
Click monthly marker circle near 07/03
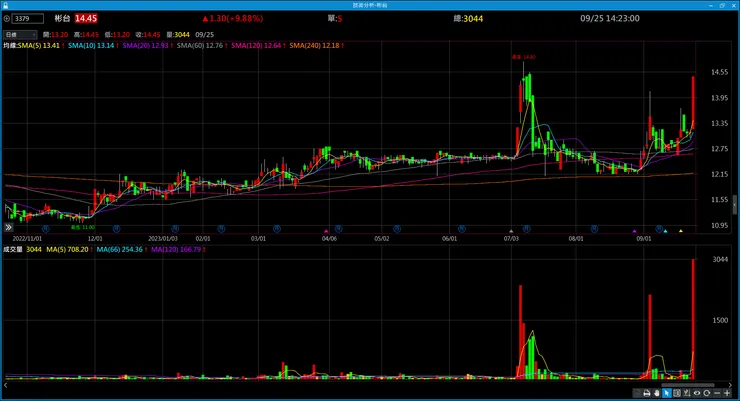point(527,229)
